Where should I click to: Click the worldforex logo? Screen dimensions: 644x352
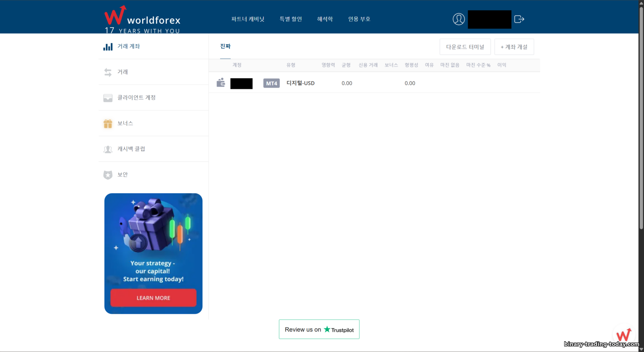142,19
